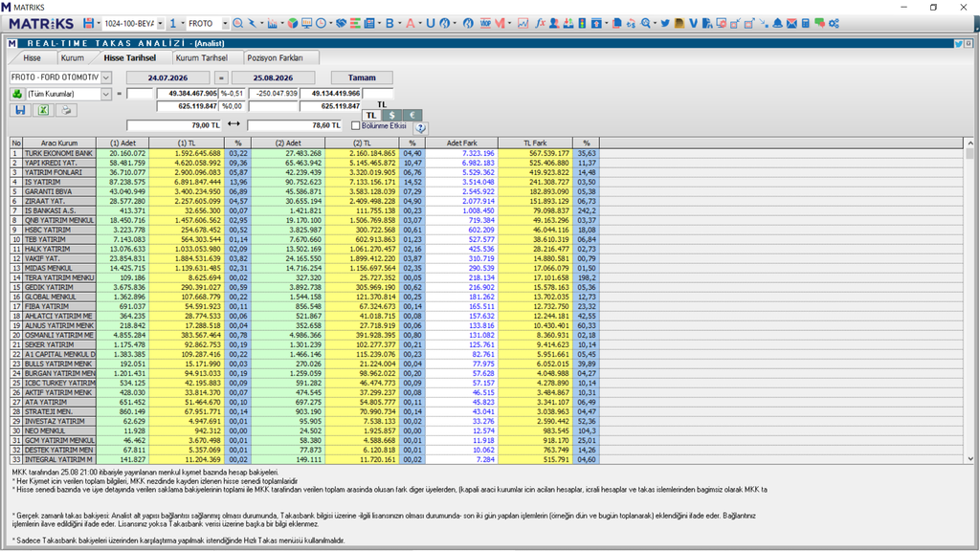Select the Hisse Tarihsel tab
980x551 pixels.
(129, 57)
